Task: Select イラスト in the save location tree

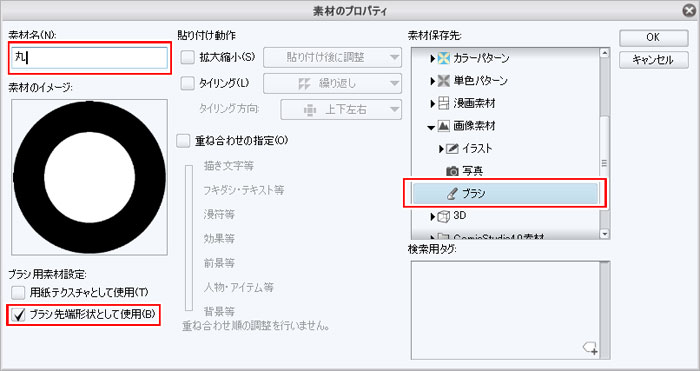Action: [x=477, y=149]
